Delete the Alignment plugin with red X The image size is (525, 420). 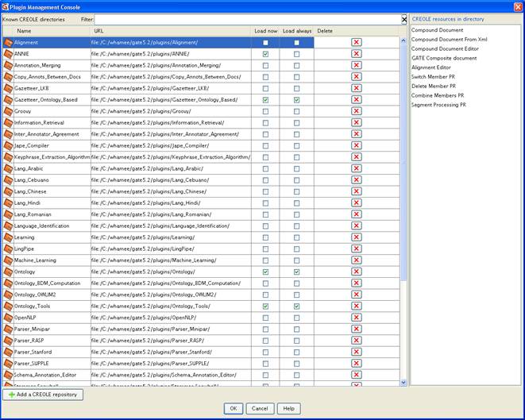[x=357, y=42]
